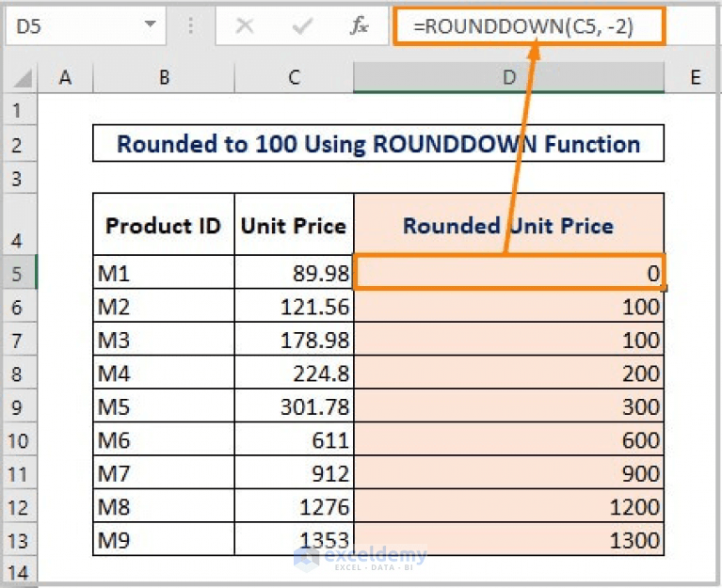Select row 12 header
The height and width of the screenshot is (588, 722).
[19, 505]
